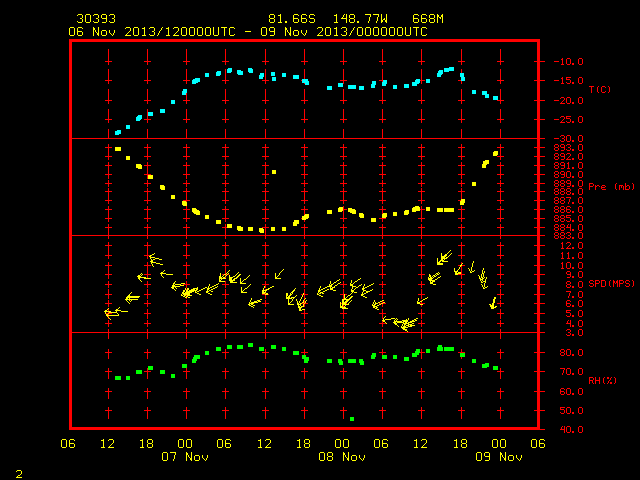Click the T(C) axis label

[600, 89]
